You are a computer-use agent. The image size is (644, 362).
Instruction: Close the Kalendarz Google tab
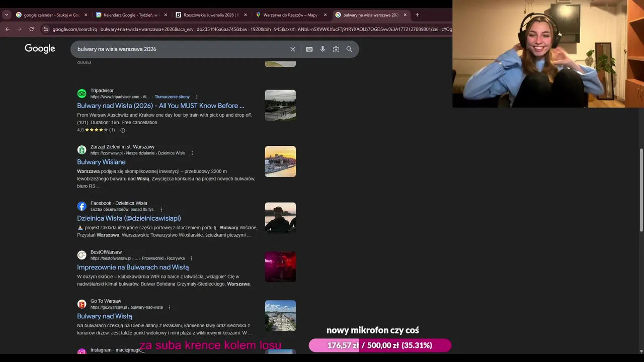166,15
